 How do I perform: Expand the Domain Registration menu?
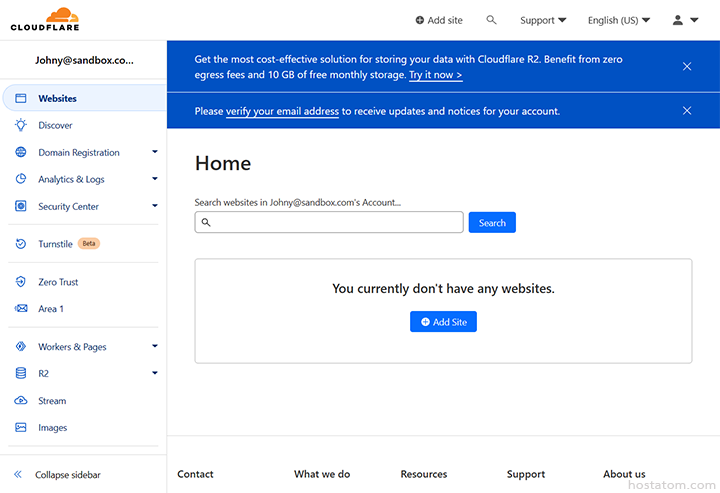154,153
